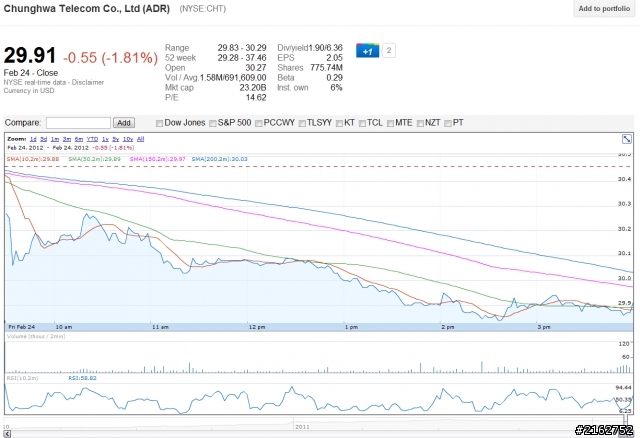Set chart zoom to 1d
640x438 pixels.
click(x=33, y=139)
